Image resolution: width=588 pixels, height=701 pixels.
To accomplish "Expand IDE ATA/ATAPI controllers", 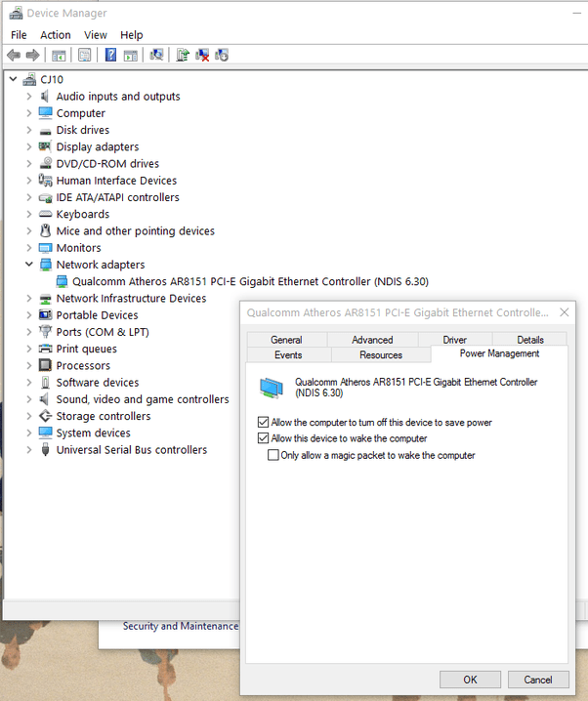I will pos(29,197).
